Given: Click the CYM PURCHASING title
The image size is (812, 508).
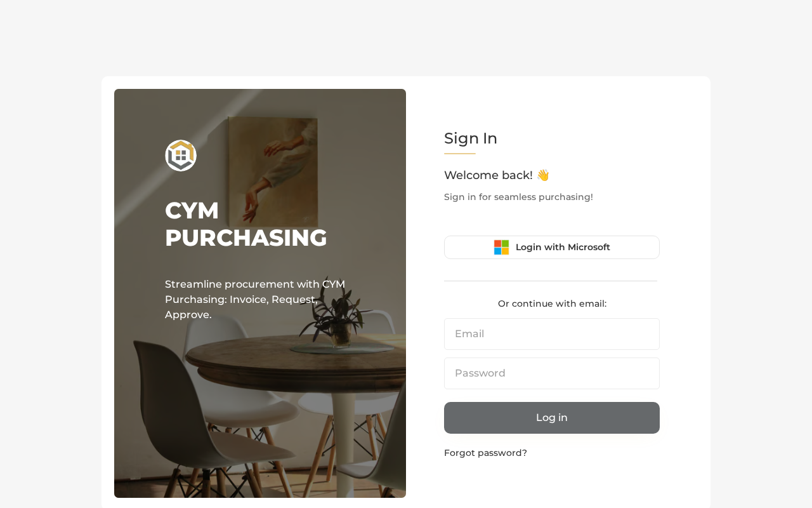Looking at the screenshot, I should pos(246,224).
